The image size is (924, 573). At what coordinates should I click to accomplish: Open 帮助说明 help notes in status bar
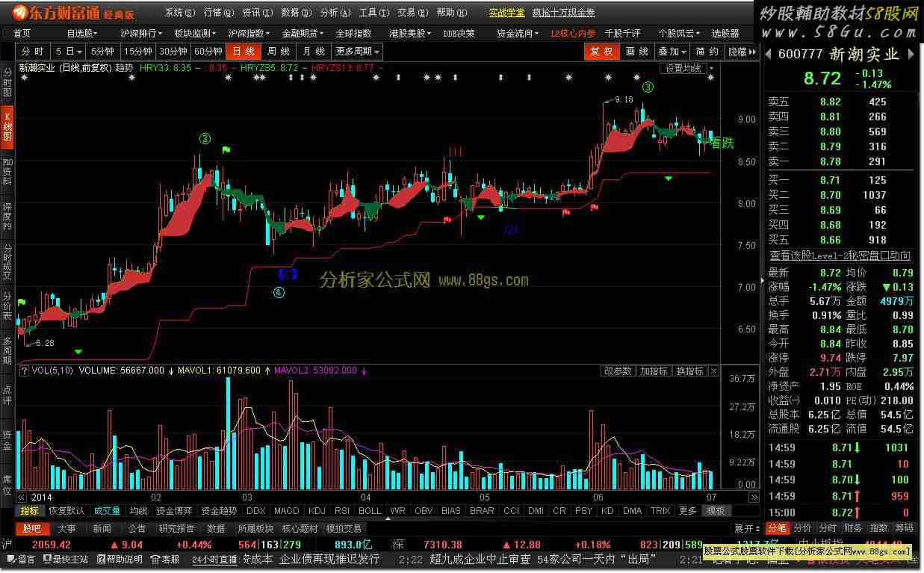pos(119,559)
